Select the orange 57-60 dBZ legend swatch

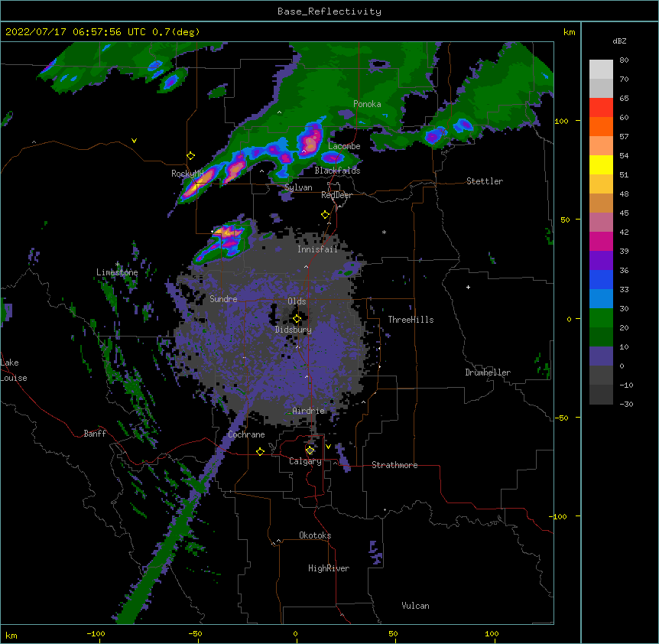point(601,126)
